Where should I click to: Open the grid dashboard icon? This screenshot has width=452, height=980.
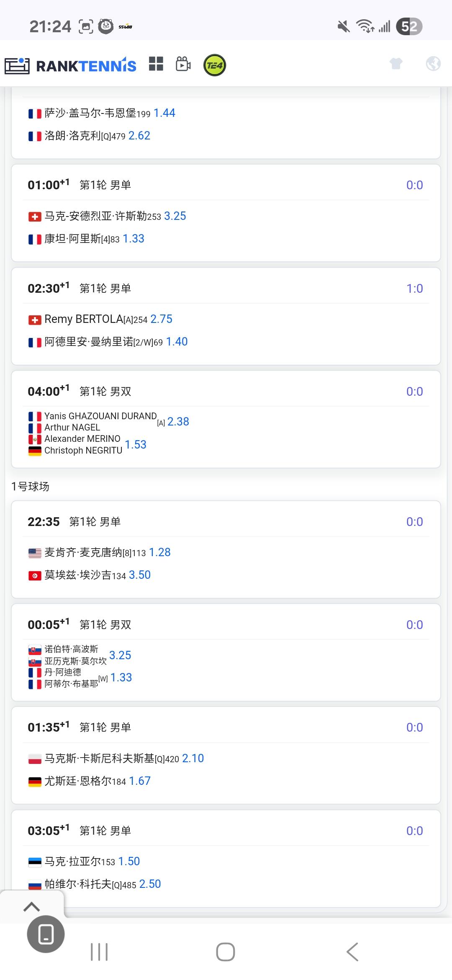pyautogui.click(x=156, y=64)
